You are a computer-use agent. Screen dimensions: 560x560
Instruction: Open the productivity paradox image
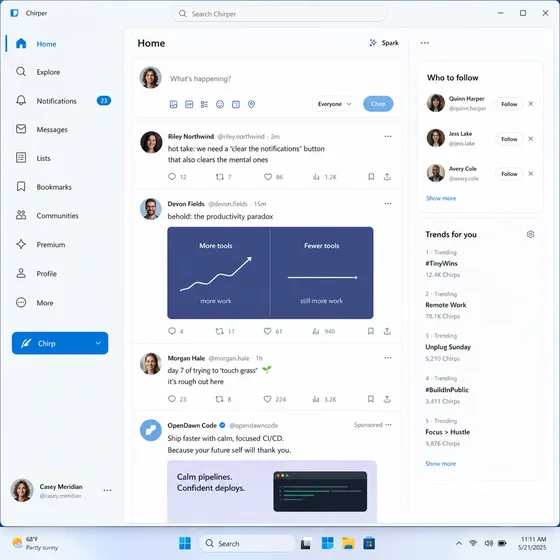coord(270,273)
